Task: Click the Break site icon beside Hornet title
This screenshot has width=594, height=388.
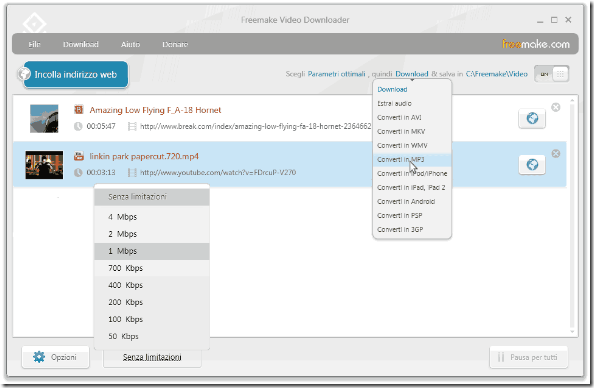Action: point(78,110)
